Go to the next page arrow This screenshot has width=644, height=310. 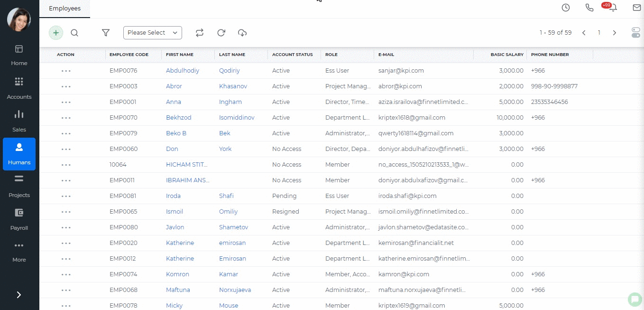pyautogui.click(x=615, y=33)
